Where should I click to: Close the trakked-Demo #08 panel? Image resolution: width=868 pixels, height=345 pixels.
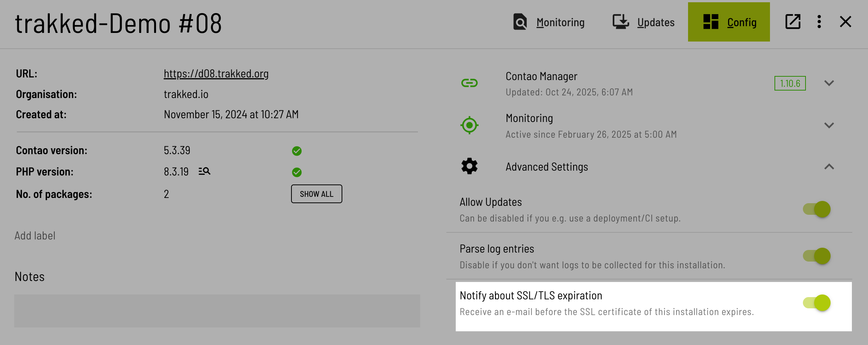pyautogui.click(x=845, y=22)
